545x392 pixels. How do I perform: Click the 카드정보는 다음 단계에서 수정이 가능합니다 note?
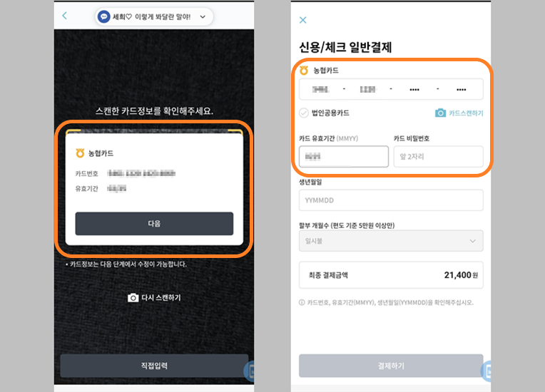coord(126,264)
